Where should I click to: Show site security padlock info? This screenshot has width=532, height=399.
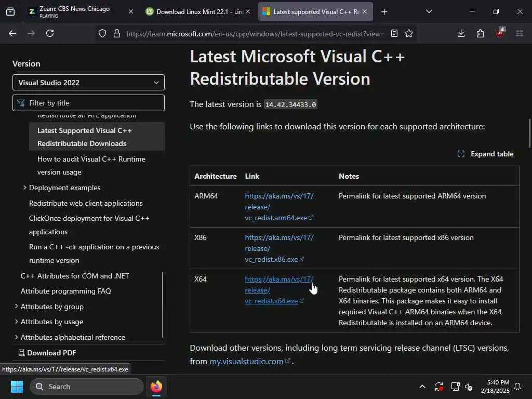click(117, 33)
